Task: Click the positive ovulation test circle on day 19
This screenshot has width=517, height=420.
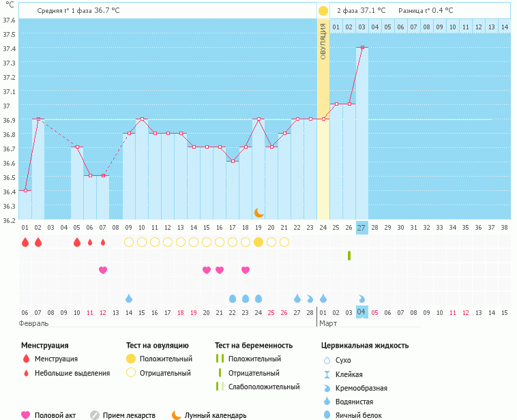Action: click(x=258, y=242)
